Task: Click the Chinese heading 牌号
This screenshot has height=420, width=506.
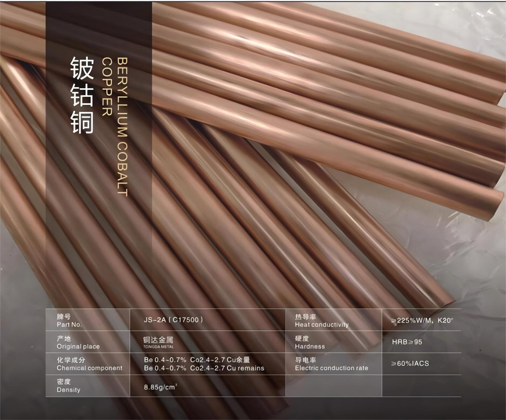Action: click(64, 317)
